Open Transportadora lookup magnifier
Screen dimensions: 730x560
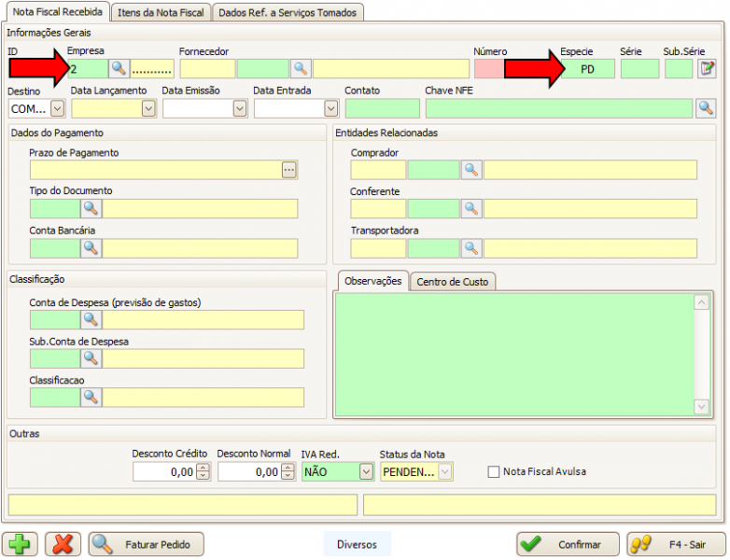point(471,248)
